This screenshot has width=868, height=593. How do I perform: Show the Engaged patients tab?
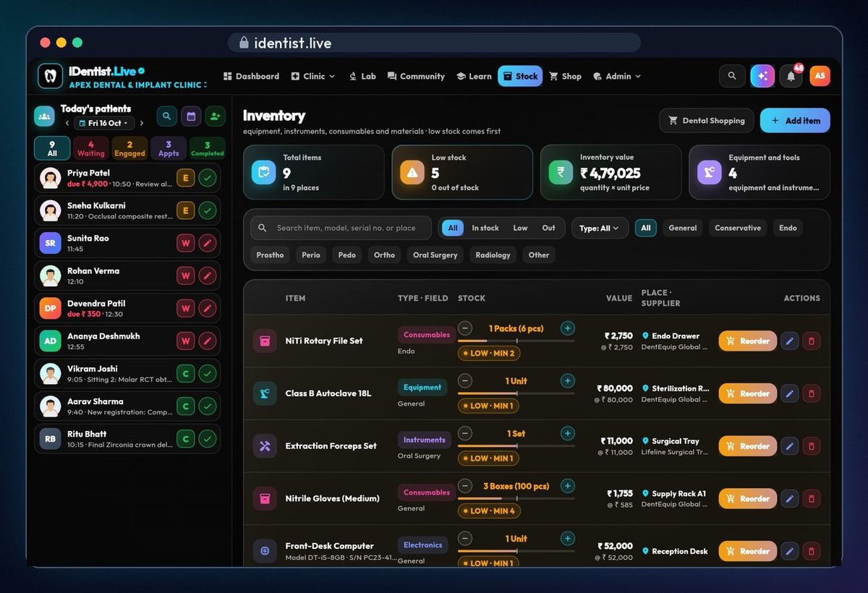pos(129,148)
